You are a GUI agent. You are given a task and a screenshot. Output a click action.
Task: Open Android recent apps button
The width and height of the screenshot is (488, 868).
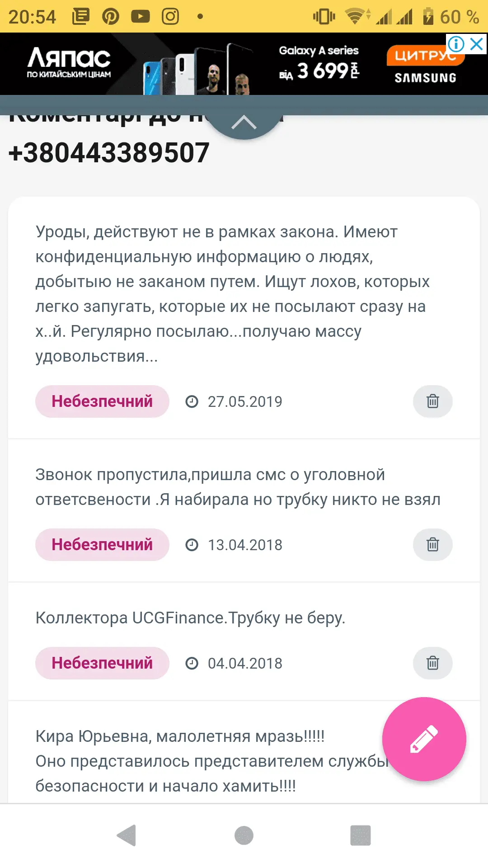tap(360, 835)
